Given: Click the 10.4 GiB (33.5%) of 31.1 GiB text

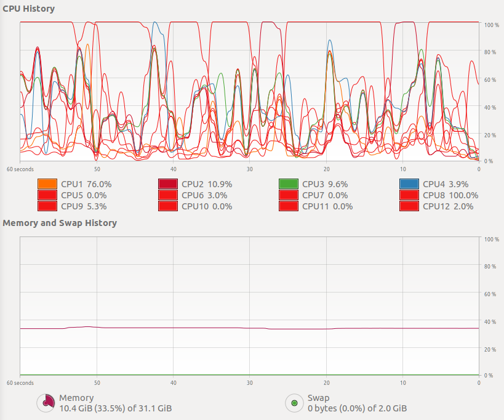Looking at the screenshot, I should click(x=116, y=408).
